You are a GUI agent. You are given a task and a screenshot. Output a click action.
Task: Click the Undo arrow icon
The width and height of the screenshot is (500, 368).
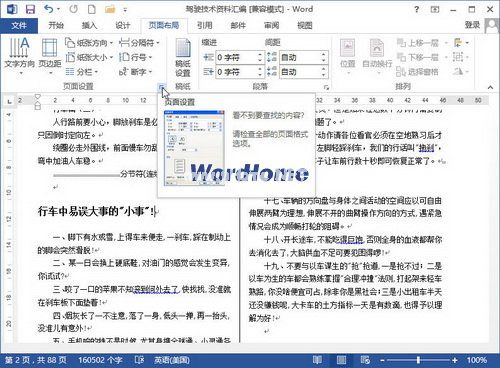point(49,9)
